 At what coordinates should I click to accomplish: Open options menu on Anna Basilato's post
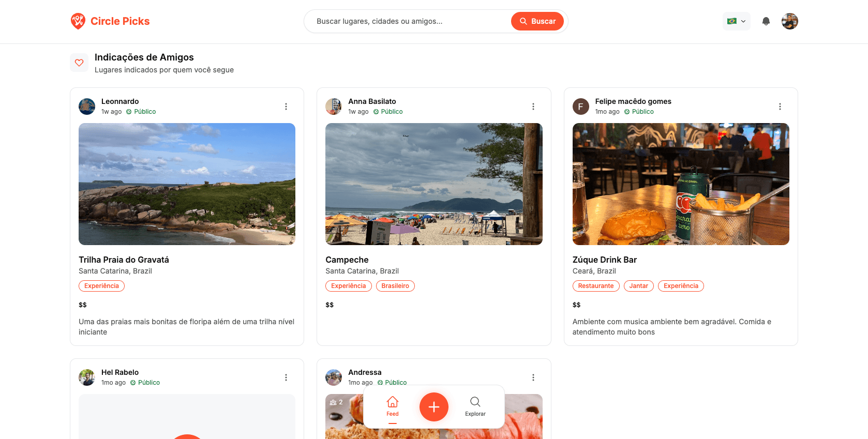[533, 107]
